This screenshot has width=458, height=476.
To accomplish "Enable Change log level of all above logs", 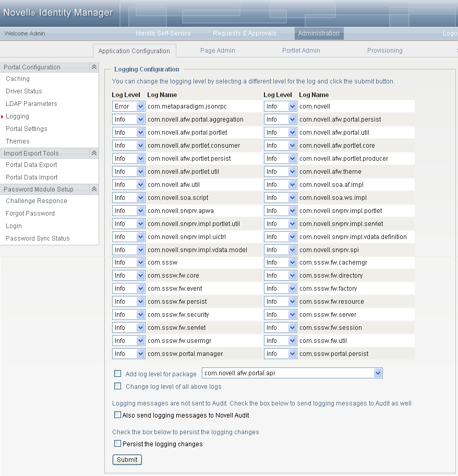I will click(118, 386).
